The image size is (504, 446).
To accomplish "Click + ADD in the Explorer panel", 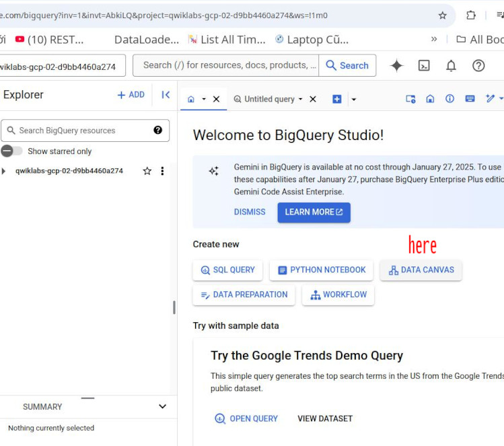I will pyautogui.click(x=131, y=95).
